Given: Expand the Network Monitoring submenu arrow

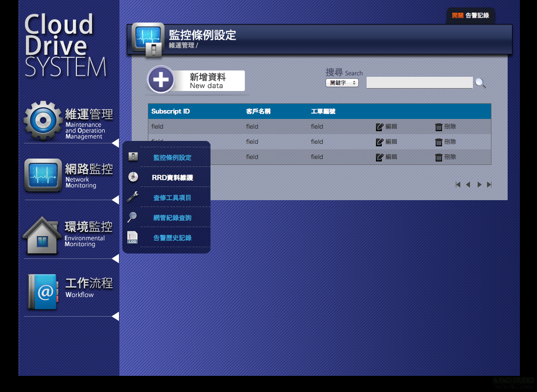Looking at the screenshot, I should 116,200.
